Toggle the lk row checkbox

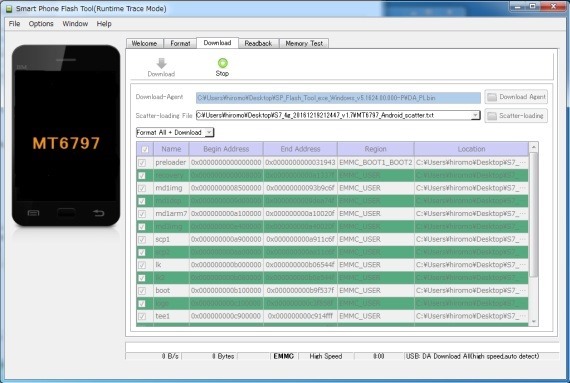point(142,265)
